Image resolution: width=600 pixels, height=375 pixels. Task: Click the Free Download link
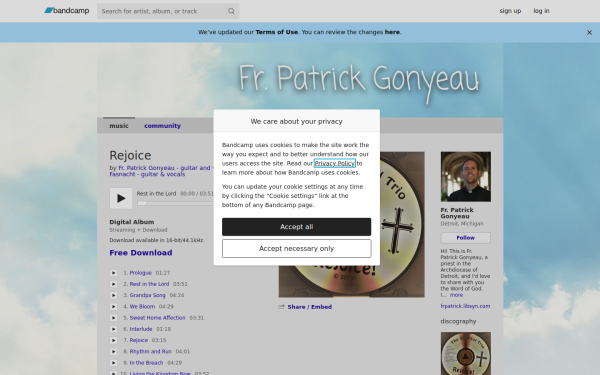coord(141,253)
